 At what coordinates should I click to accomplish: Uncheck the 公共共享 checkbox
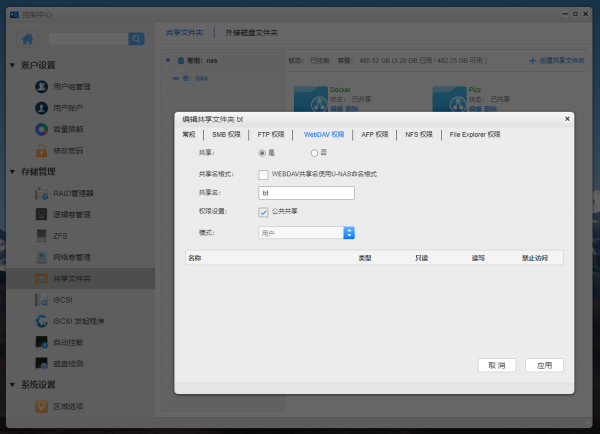click(263, 212)
